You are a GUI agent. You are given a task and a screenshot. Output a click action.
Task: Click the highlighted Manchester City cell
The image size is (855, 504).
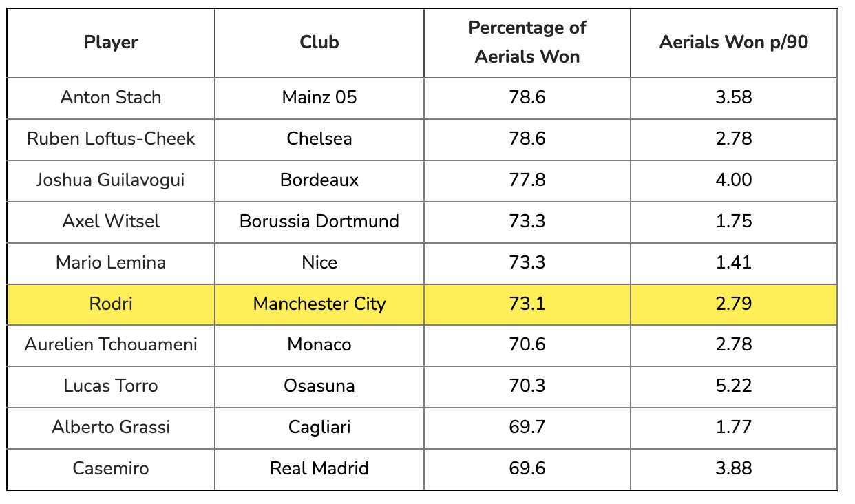coord(319,304)
